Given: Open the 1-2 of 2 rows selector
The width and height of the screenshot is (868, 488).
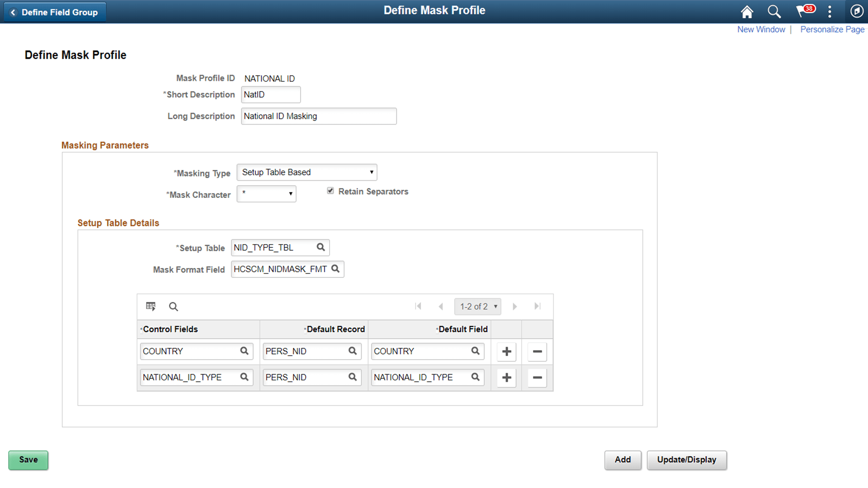Looking at the screenshot, I should [x=477, y=306].
